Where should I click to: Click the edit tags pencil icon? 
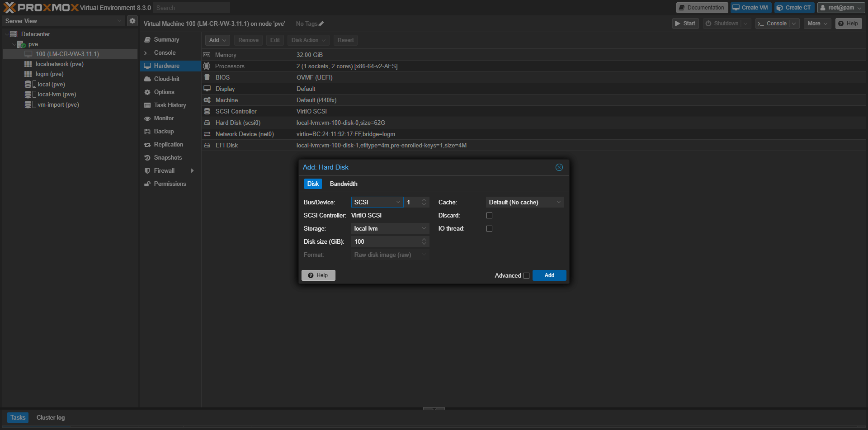(x=321, y=24)
